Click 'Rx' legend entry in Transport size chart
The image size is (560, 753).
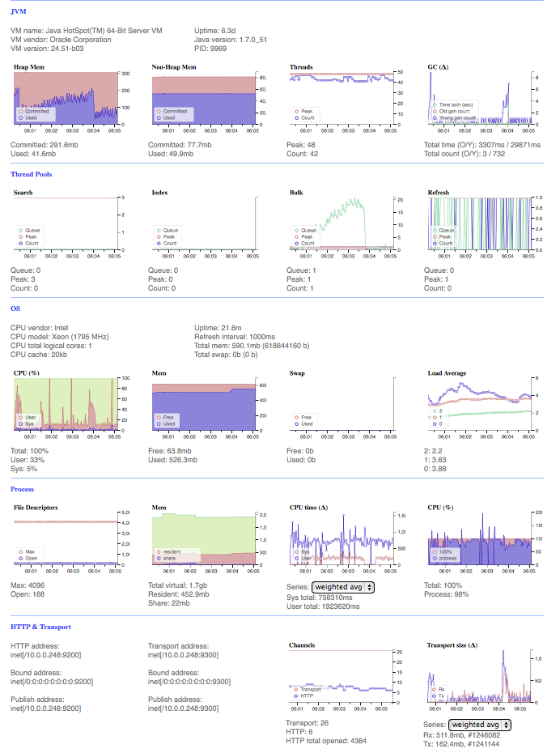pyautogui.click(x=439, y=689)
